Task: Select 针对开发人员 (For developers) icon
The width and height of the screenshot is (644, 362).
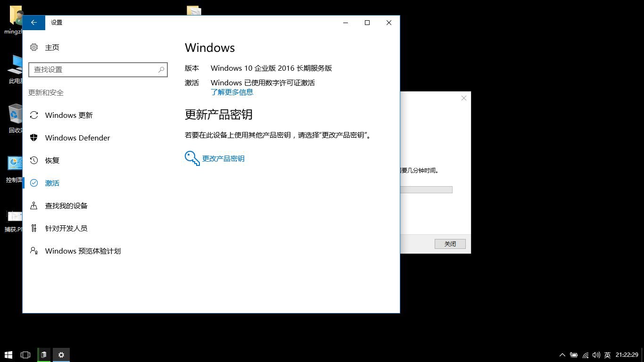Action: coord(34,228)
